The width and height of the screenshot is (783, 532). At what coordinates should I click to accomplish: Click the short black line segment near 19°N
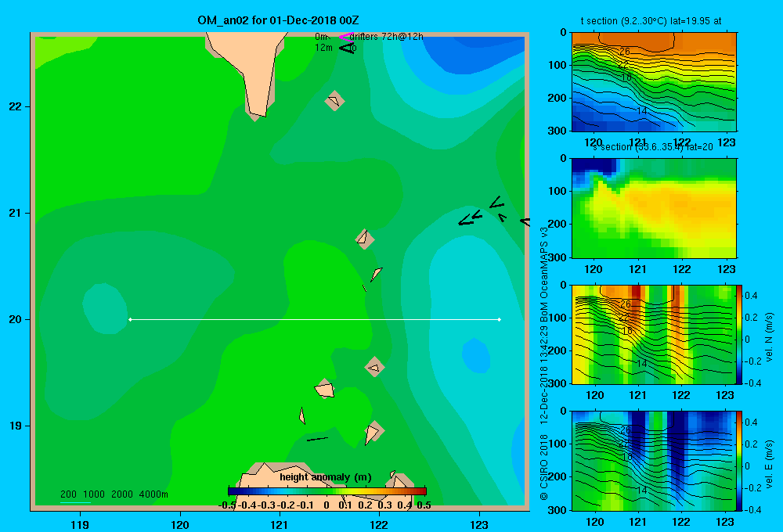point(317,439)
